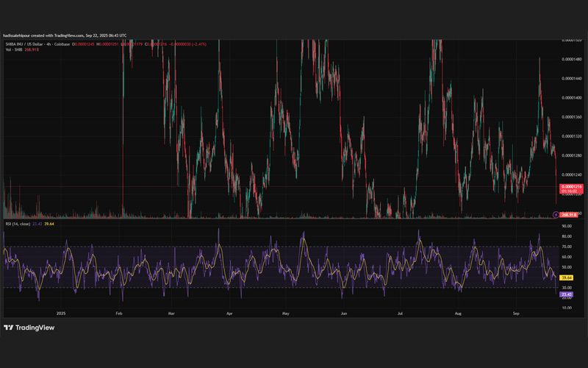The height and width of the screenshot is (368, 588).
Task: Click the red current price label 0.00001216
Action: 571,188
